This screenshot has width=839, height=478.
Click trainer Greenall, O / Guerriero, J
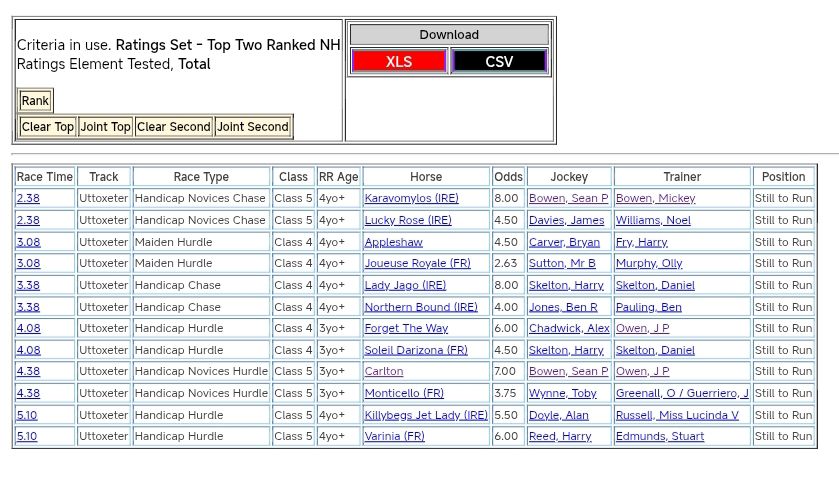pyautogui.click(x=682, y=393)
